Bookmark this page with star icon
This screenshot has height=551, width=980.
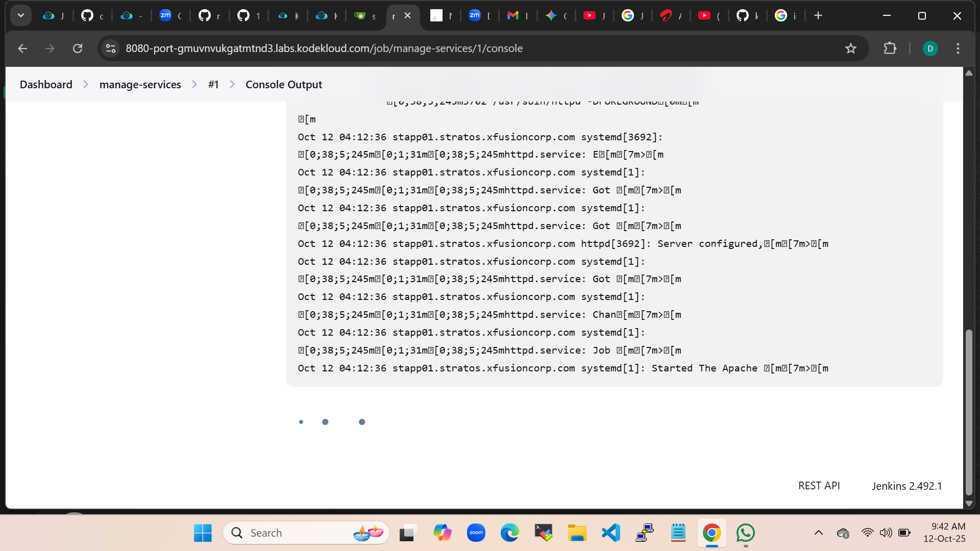click(850, 48)
